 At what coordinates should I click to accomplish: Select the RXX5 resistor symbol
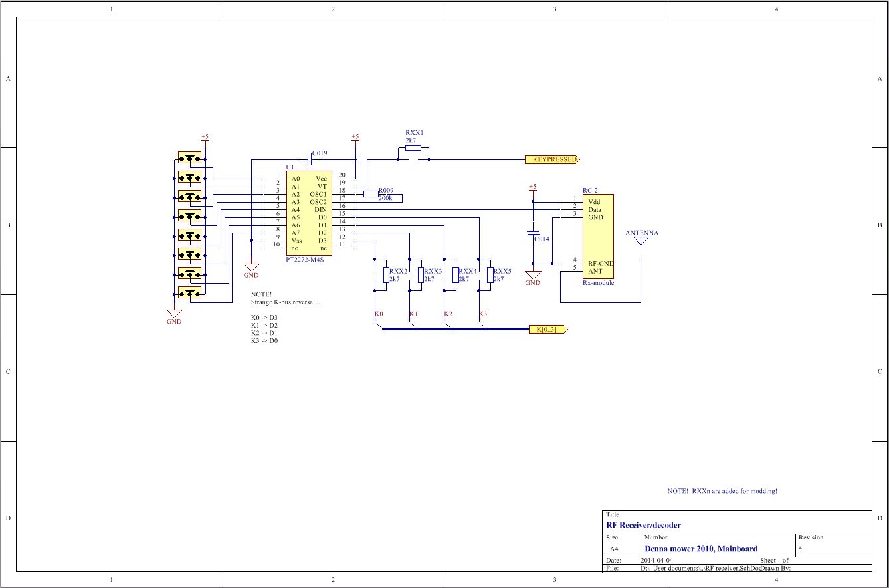coord(490,275)
